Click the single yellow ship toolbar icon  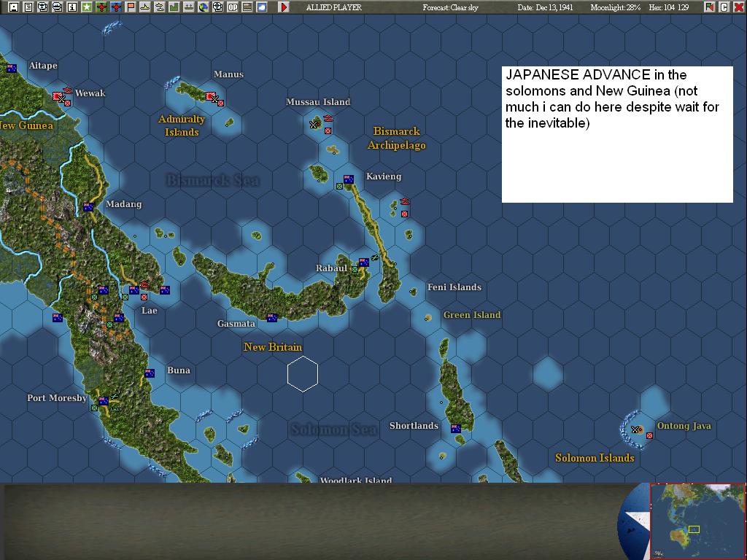point(145,7)
